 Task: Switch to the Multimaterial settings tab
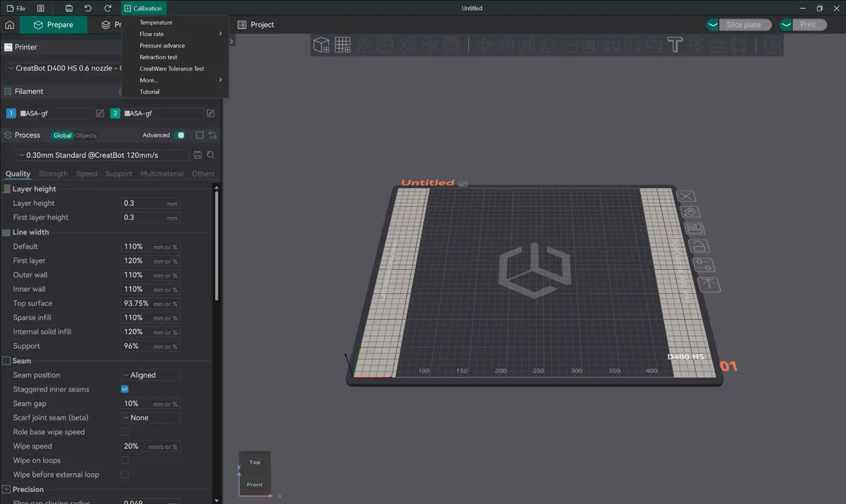[162, 174]
